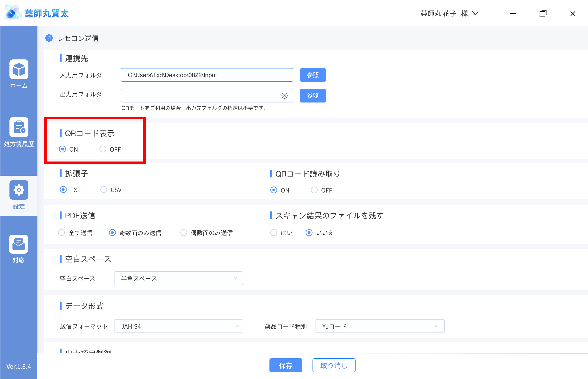The width and height of the screenshot is (588, 379).
Task: Click 参照 for the 出力用フォルダ
Action: pyautogui.click(x=313, y=95)
